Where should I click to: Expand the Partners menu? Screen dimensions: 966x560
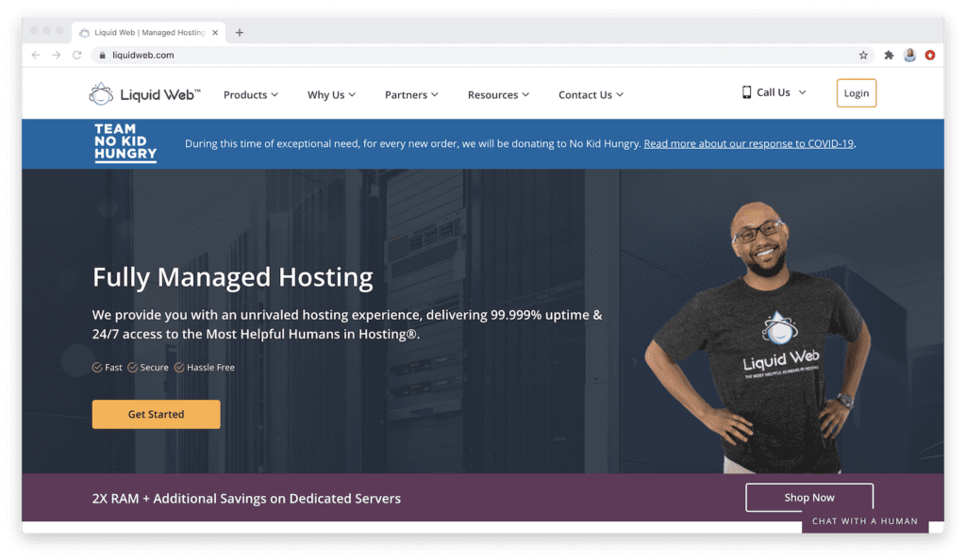coord(411,95)
